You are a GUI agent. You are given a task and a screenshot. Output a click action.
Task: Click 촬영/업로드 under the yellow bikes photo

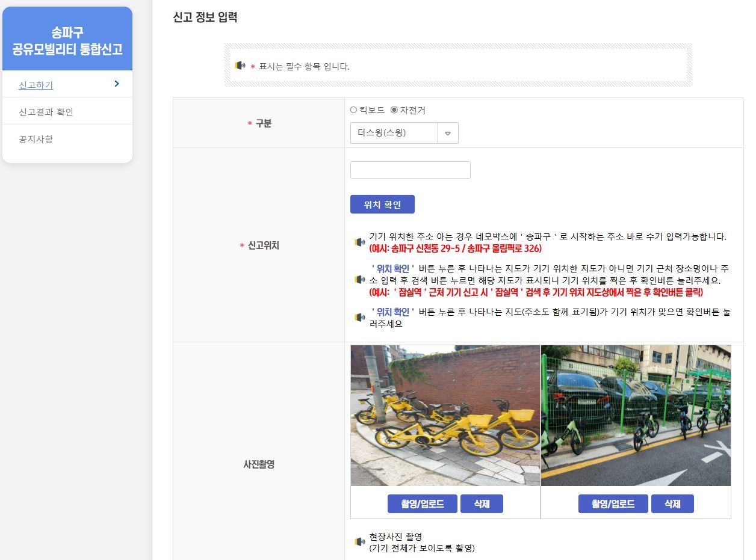coord(423,504)
